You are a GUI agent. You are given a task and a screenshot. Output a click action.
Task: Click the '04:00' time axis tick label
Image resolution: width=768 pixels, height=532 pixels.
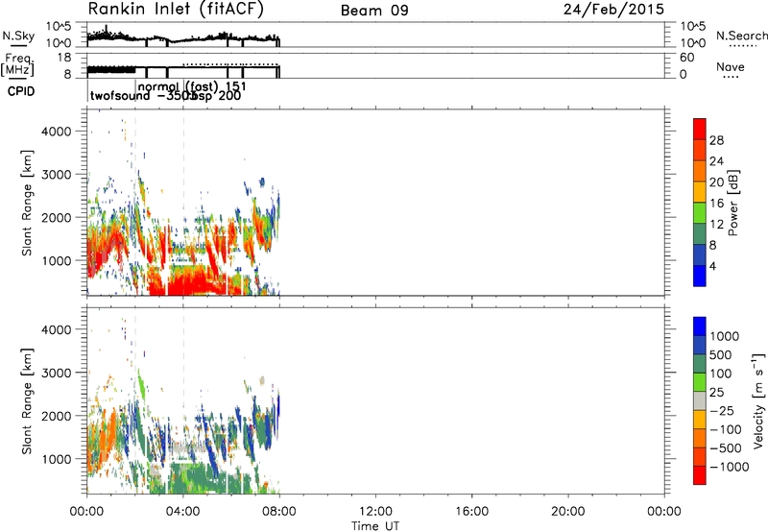point(183,512)
